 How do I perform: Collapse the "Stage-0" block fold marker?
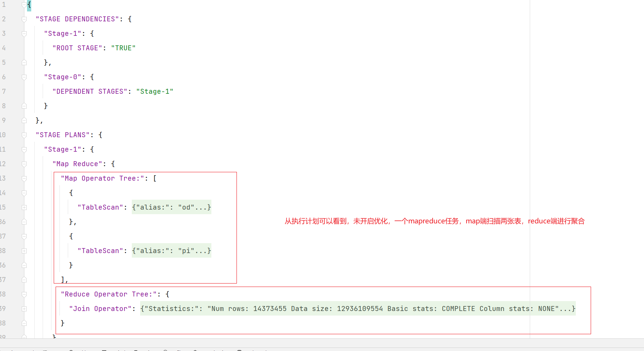(x=24, y=77)
